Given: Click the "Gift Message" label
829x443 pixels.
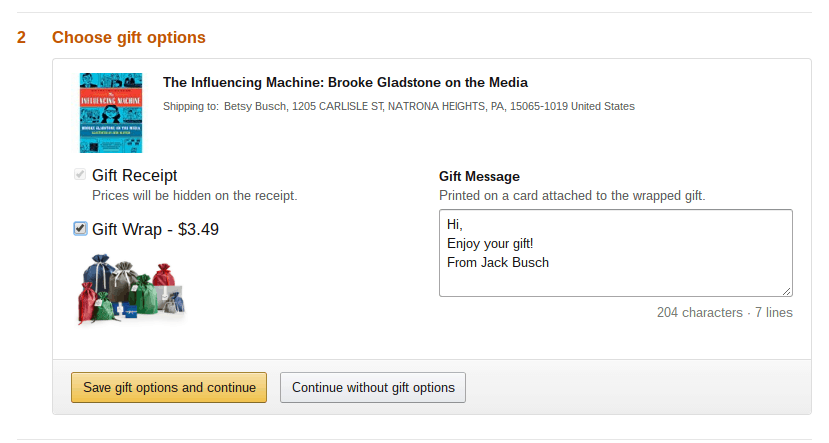Looking at the screenshot, I should 479,176.
